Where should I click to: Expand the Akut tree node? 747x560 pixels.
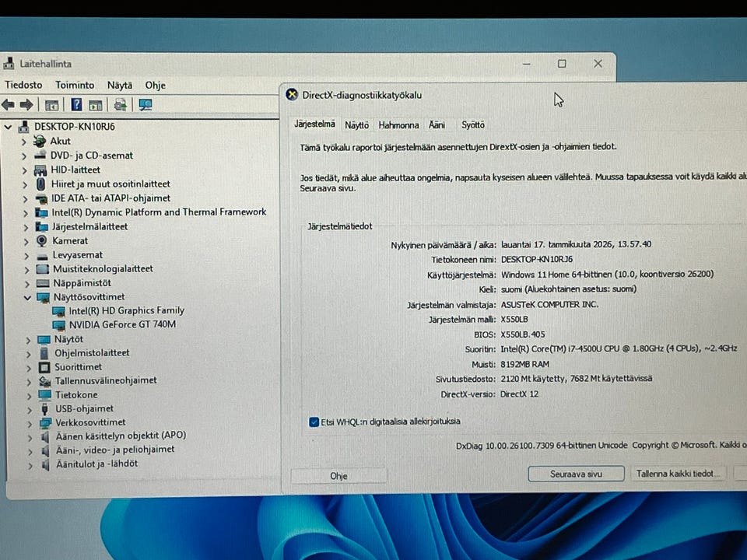(x=24, y=142)
